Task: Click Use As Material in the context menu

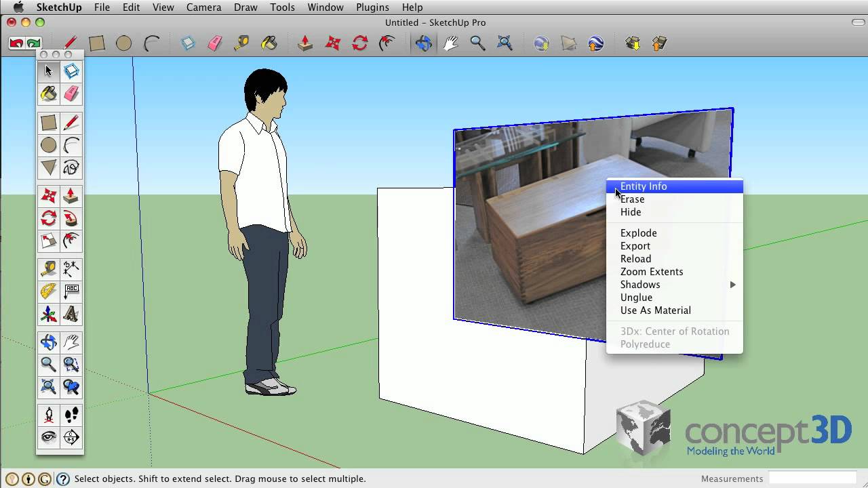Action: pos(655,310)
